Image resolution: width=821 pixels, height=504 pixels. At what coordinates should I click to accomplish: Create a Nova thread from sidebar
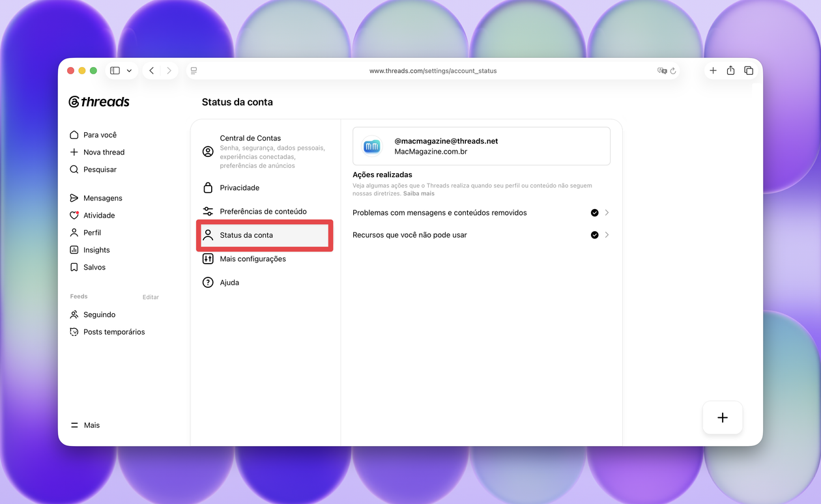pyautogui.click(x=97, y=152)
